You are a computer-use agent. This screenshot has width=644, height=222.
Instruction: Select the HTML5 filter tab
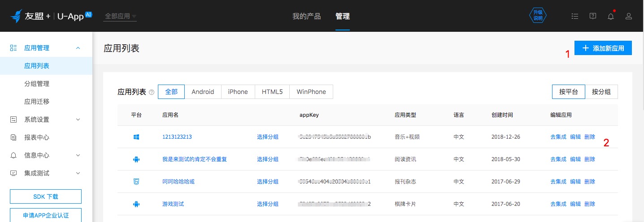click(272, 92)
